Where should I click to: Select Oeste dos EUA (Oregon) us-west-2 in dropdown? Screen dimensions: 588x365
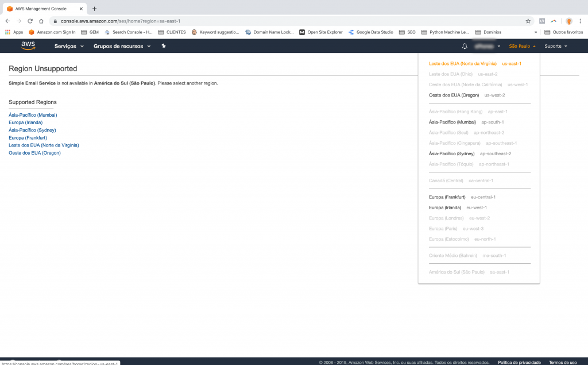pyautogui.click(x=467, y=95)
